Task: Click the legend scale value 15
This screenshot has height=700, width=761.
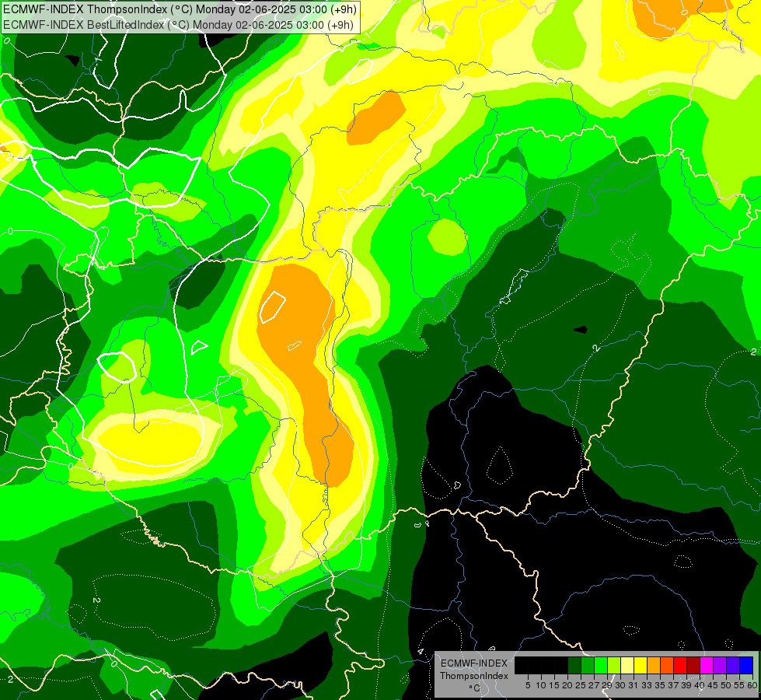Action: (554, 685)
